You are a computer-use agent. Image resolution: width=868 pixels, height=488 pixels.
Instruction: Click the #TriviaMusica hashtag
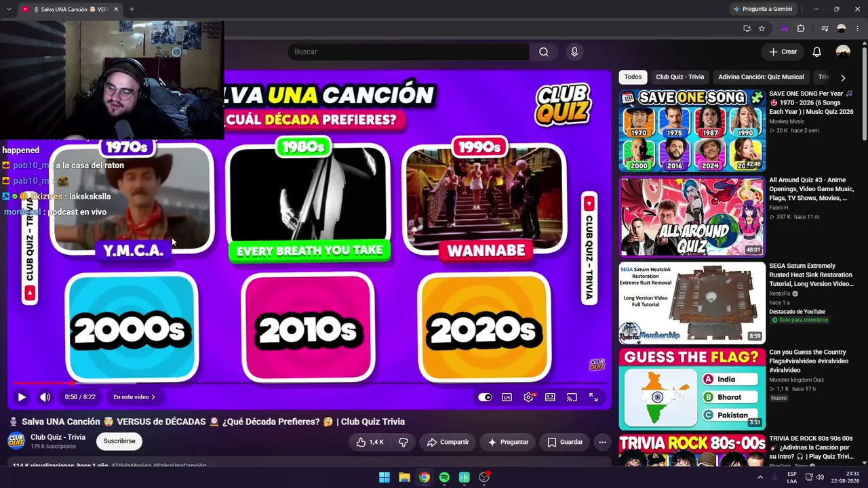131,466
